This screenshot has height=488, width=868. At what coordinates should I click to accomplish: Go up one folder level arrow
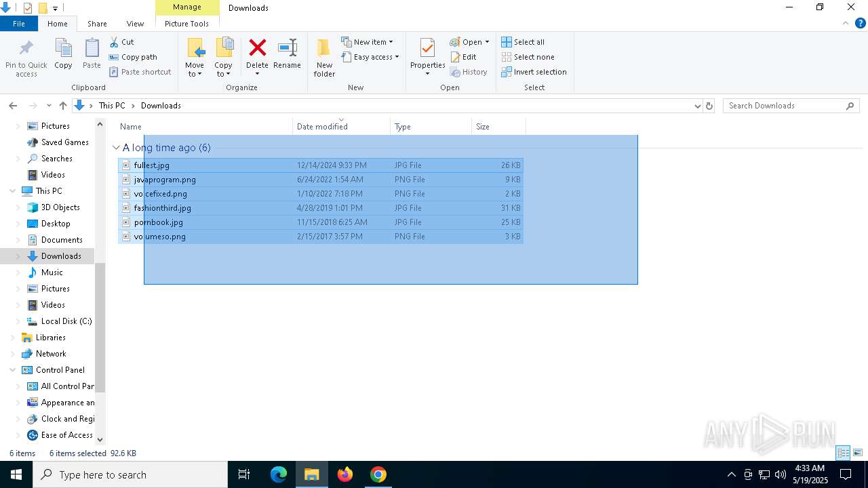point(63,106)
